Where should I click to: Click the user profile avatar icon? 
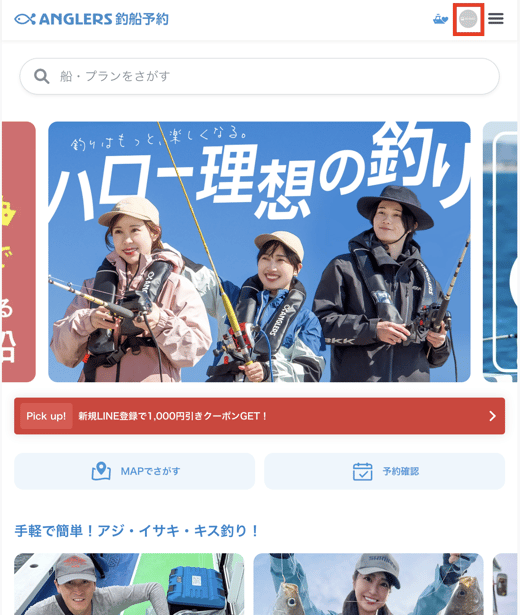point(468,19)
